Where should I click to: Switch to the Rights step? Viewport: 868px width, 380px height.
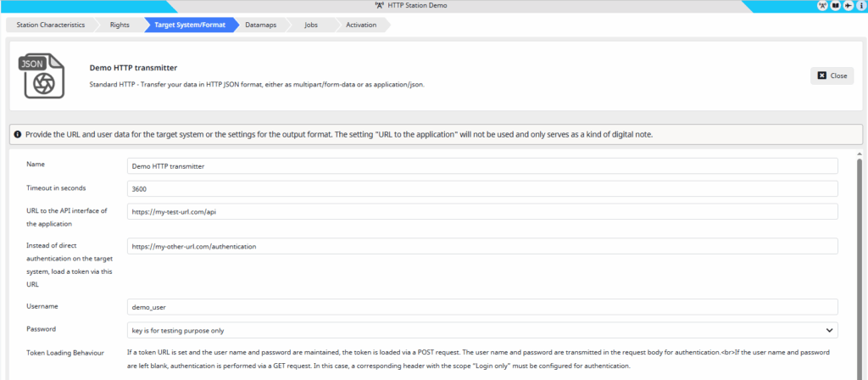[120, 25]
